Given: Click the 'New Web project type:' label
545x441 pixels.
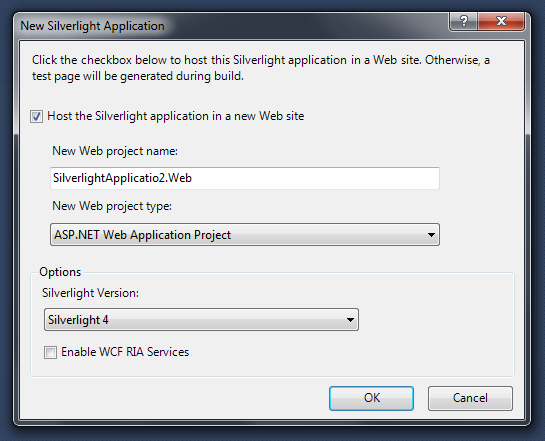Looking at the screenshot, I should click(x=112, y=206).
